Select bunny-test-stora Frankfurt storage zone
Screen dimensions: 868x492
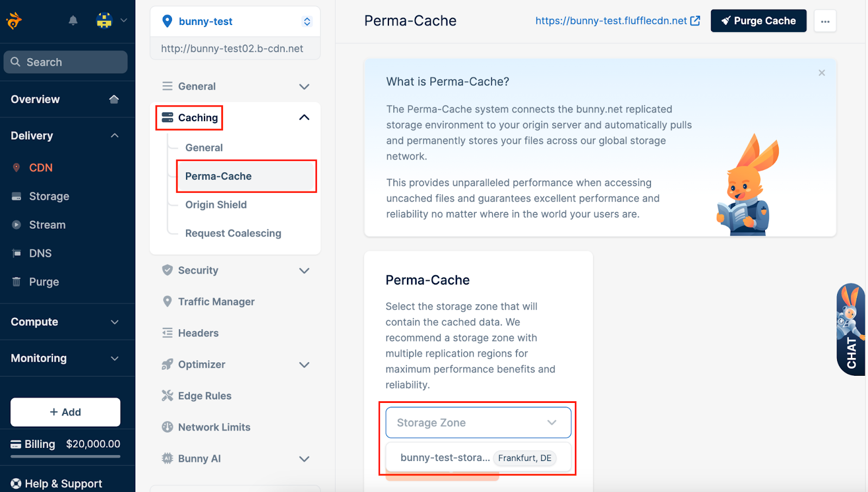point(477,458)
